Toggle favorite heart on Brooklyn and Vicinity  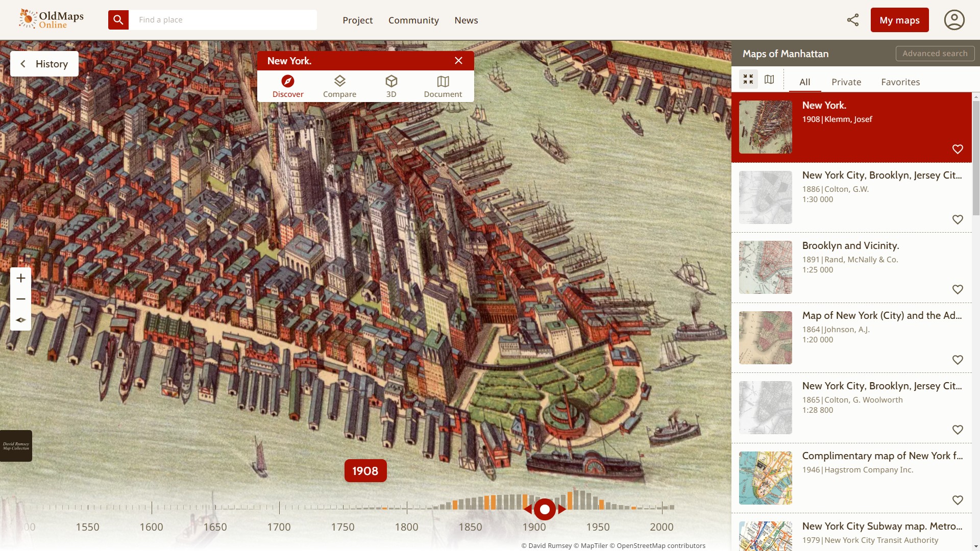click(957, 289)
